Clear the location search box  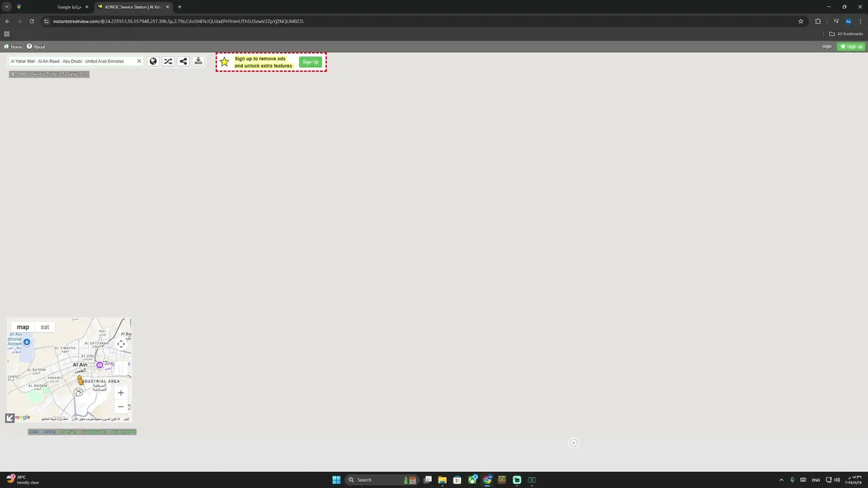(x=139, y=61)
